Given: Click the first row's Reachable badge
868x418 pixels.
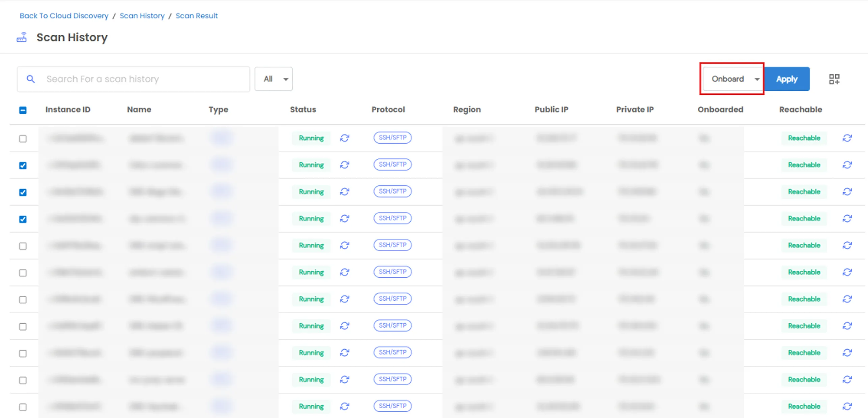Looking at the screenshot, I should [x=804, y=138].
